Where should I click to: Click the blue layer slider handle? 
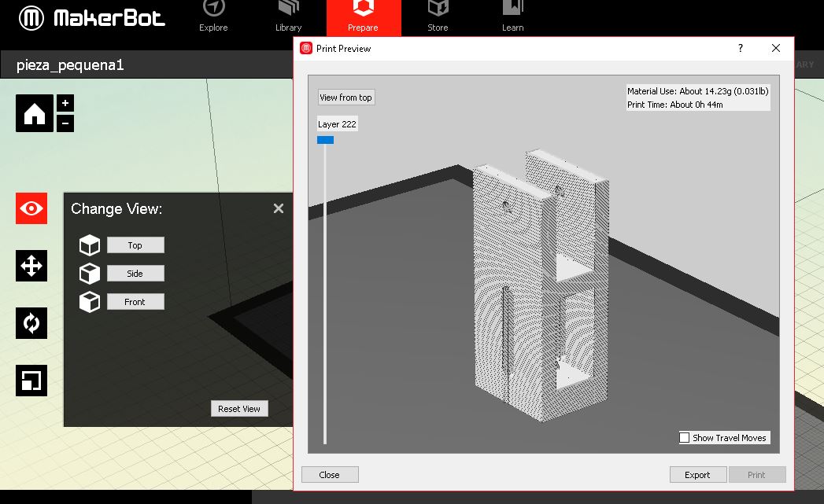click(325, 140)
